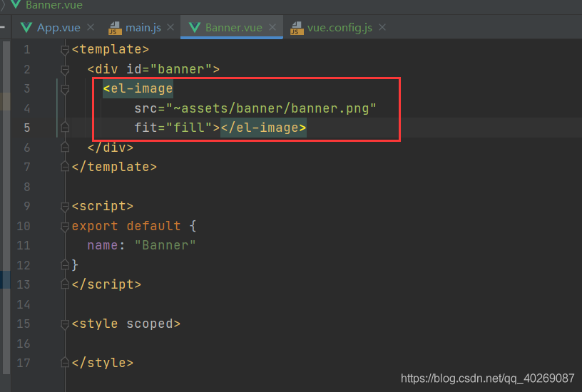Viewport: 582px width, 392px height.
Task: Click Banner.vue in the breadcrumb bar
Action: click(53, 5)
